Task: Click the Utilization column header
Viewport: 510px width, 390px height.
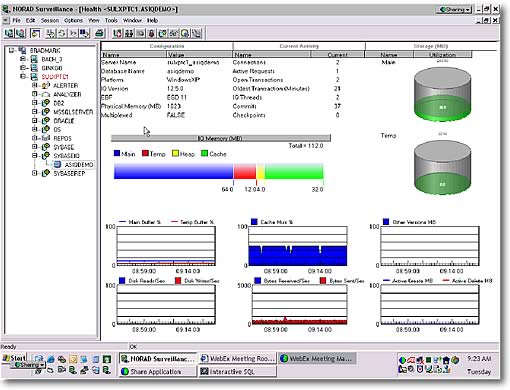Action: click(x=442, y=54)
